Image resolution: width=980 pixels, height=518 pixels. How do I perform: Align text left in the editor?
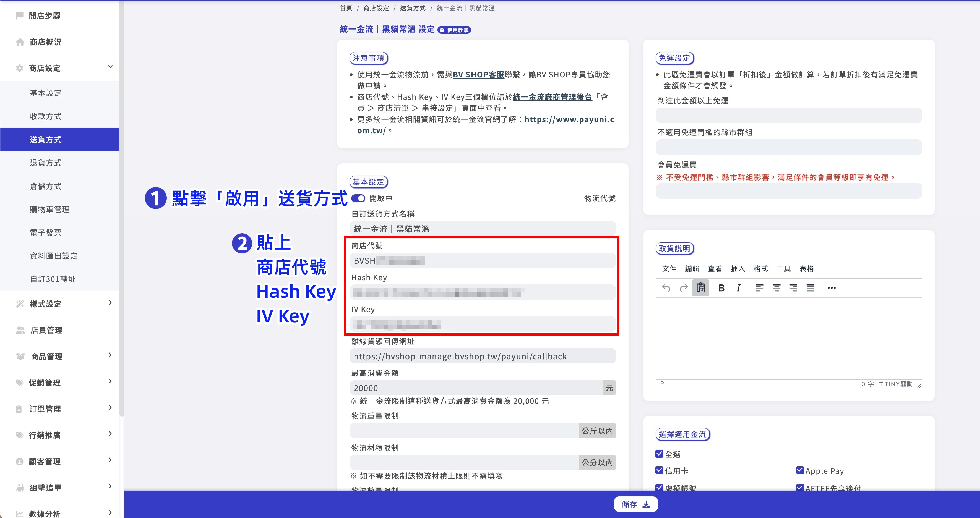[x=759, y=288]
